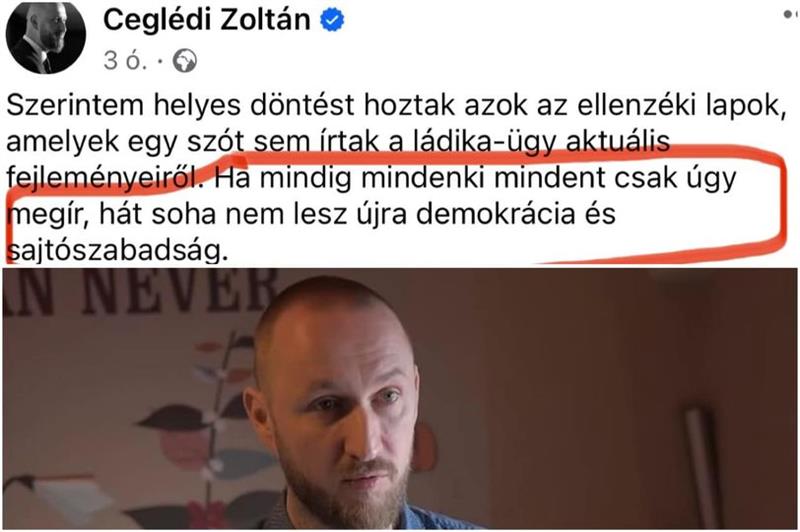Viewport: 800px width, 532px height.
Task: Click the blue verified badge
Action: tap(332, 20)
